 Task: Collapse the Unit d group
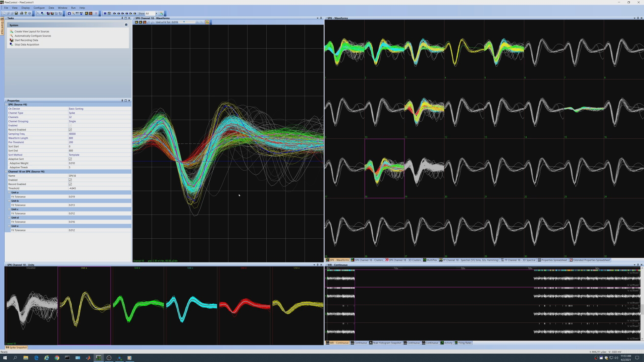pyautogui.click(x=9, y=218)
